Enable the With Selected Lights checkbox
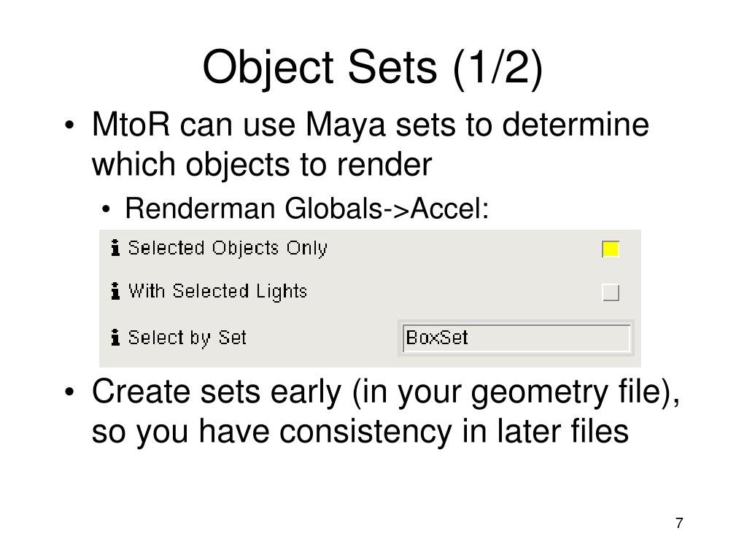The height and width of the screenshot is (560, 747). tap(611, 292)
